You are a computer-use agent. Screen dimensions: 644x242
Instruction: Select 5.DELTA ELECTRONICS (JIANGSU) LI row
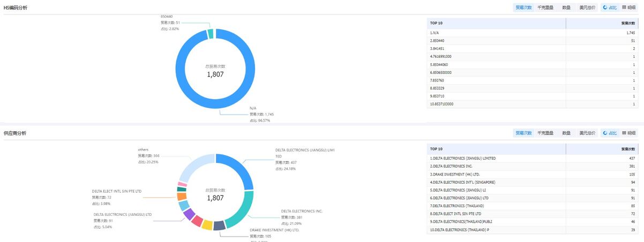[x=532, y=190]
